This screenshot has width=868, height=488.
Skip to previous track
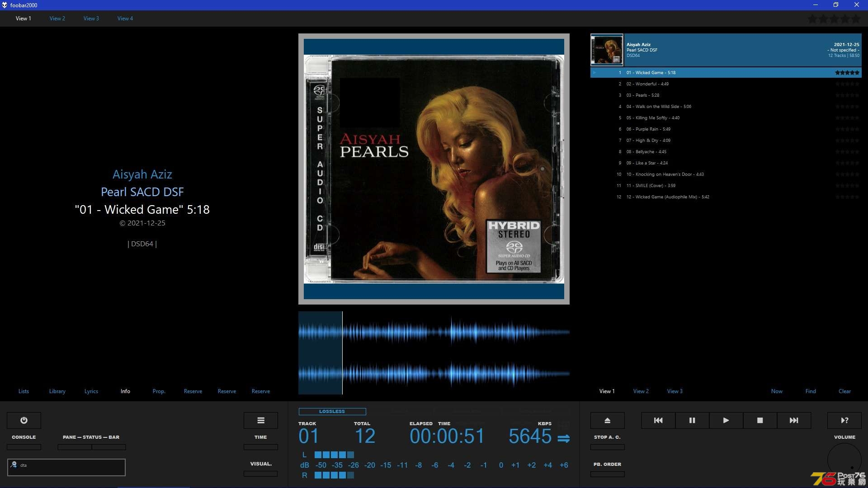658,420
